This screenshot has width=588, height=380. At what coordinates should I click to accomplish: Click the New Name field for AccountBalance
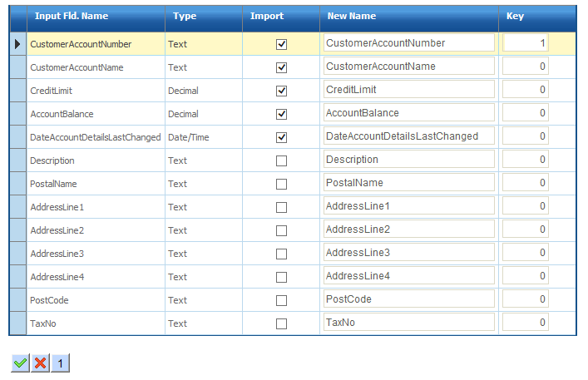click(408, 113)
